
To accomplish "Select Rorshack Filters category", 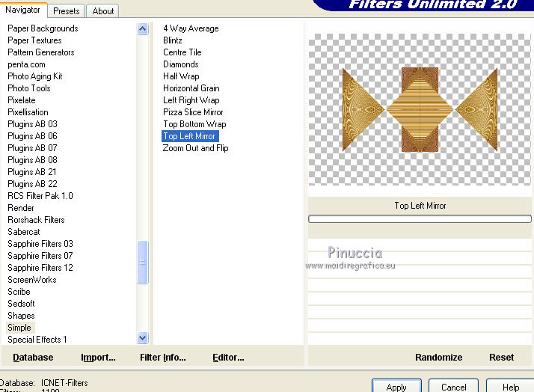I will [x=36, y=220].
